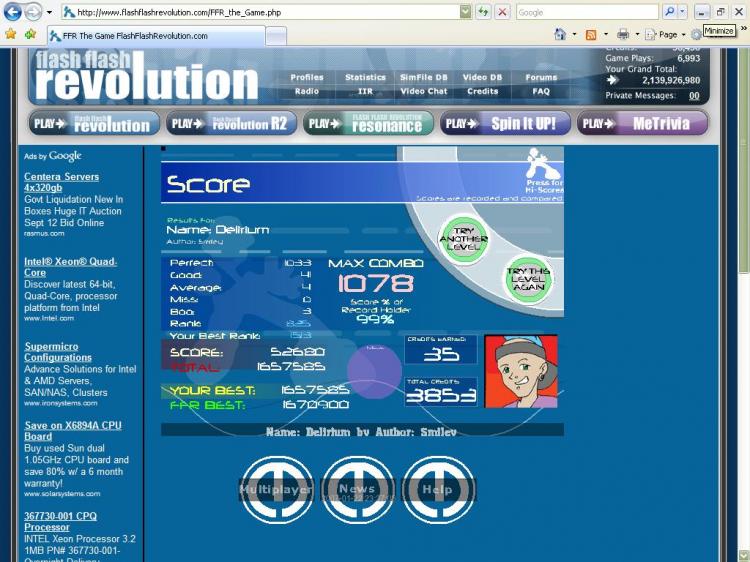Image resolution: width=750 pixels, height=562 pixels.
Task: Open the Page menu dropdown
Action: pyautogui.click(x=667, y=34)
